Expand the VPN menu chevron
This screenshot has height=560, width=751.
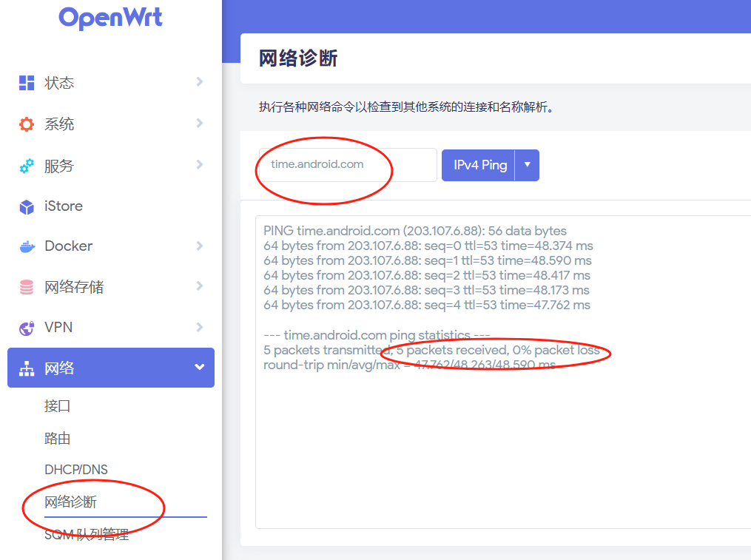click(200, 327)
